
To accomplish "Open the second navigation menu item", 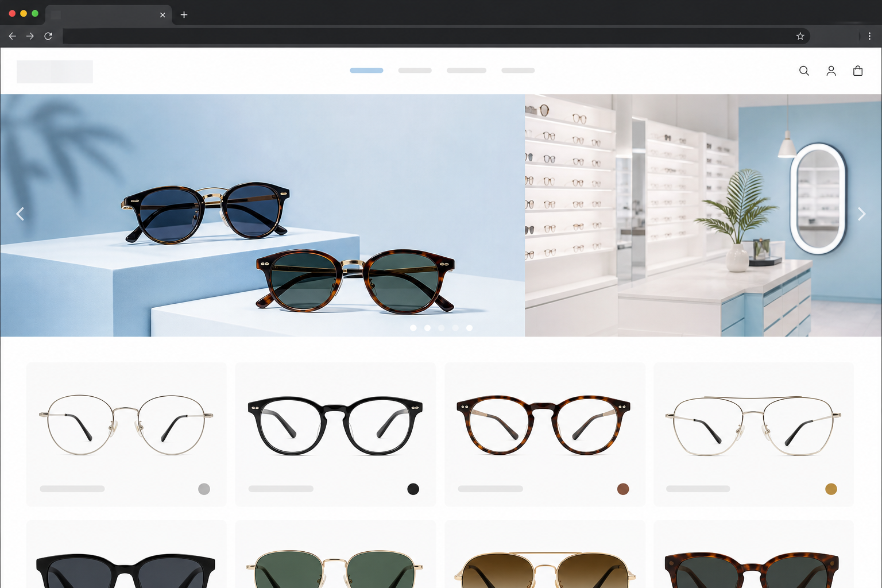I will point(415,70).
